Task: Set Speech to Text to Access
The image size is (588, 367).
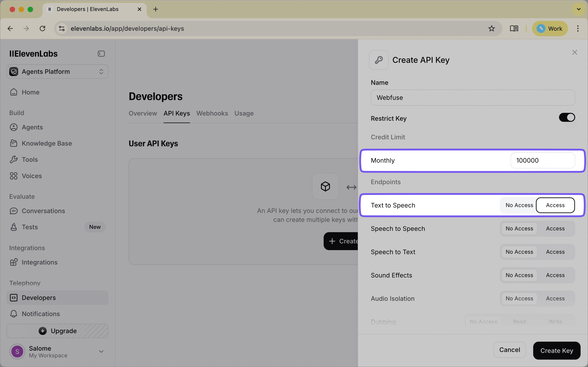Action: pyautogui.click(x=555, y=252)
